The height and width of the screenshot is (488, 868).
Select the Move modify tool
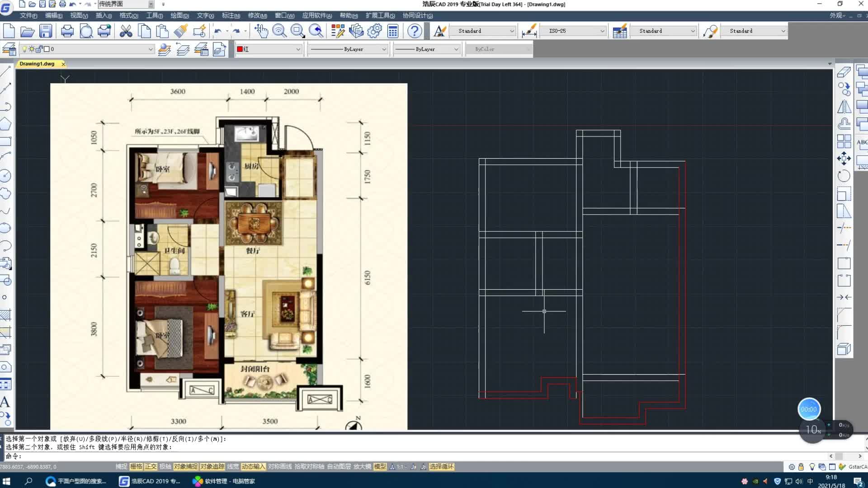pyautogui.click(x=844, y=159)
